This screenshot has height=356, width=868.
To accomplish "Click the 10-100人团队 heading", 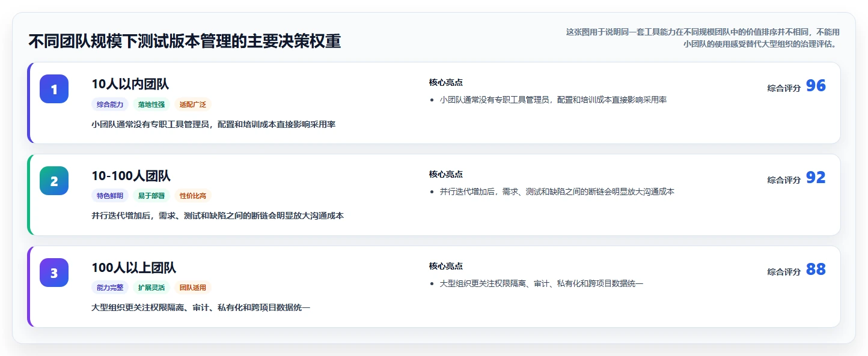I will click(131, 176).
